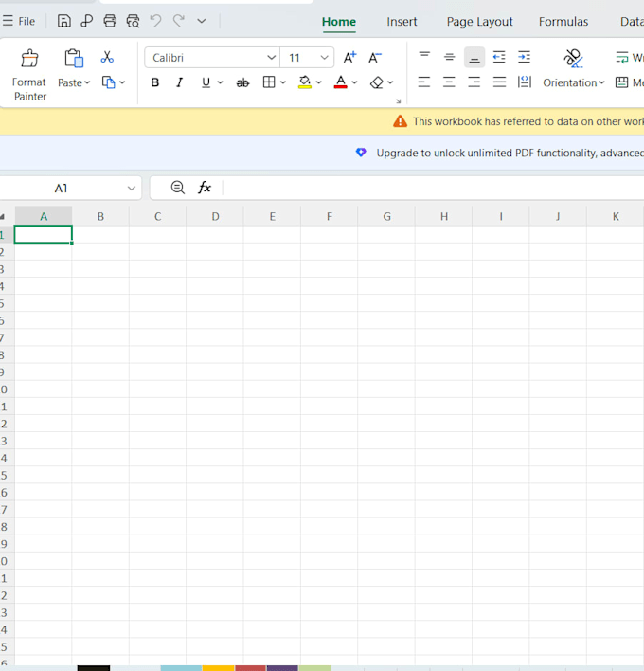Viewport: 644px width, 671px height.
Task: Expand the quick access toolbar options
Action: click(202, 21)
